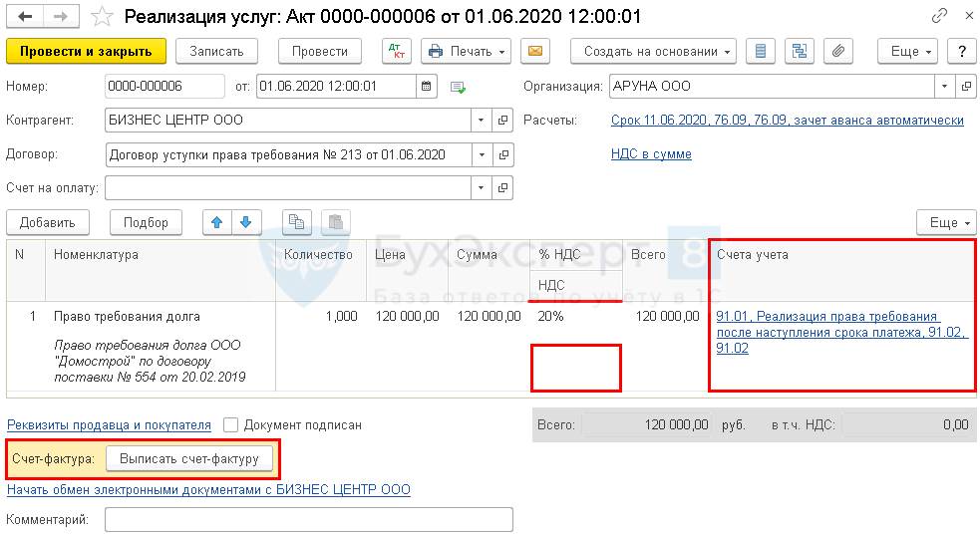Click Подбор button

[x=146, y=222]
